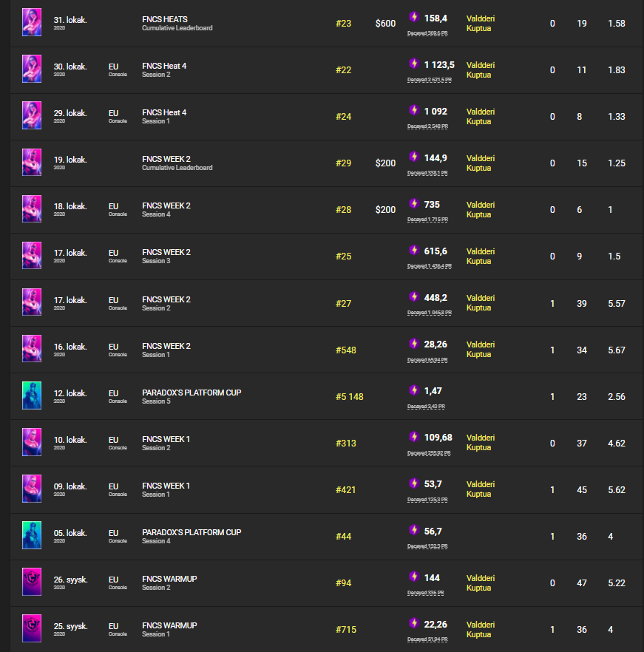644x652 pixels.
Task: Select the FNCS WEEK 2 Session 3 thumbnail
Action: pyautogui.click(x=32, y=255)
